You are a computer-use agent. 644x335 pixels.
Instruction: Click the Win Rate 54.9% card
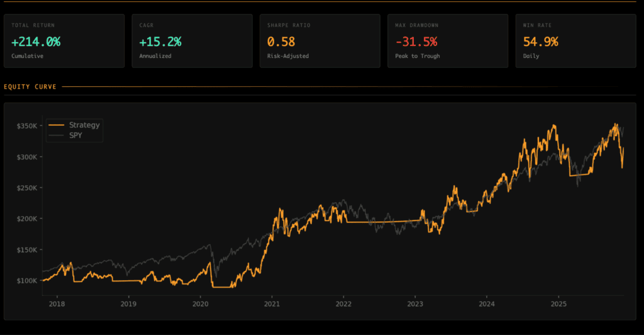pyautogui.click(x=575, y=41)
